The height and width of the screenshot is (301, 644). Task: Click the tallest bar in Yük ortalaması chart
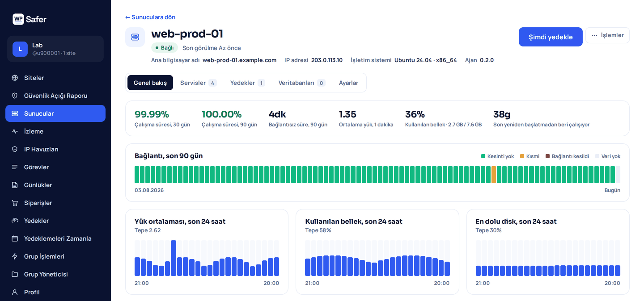[x=174, y=258]
